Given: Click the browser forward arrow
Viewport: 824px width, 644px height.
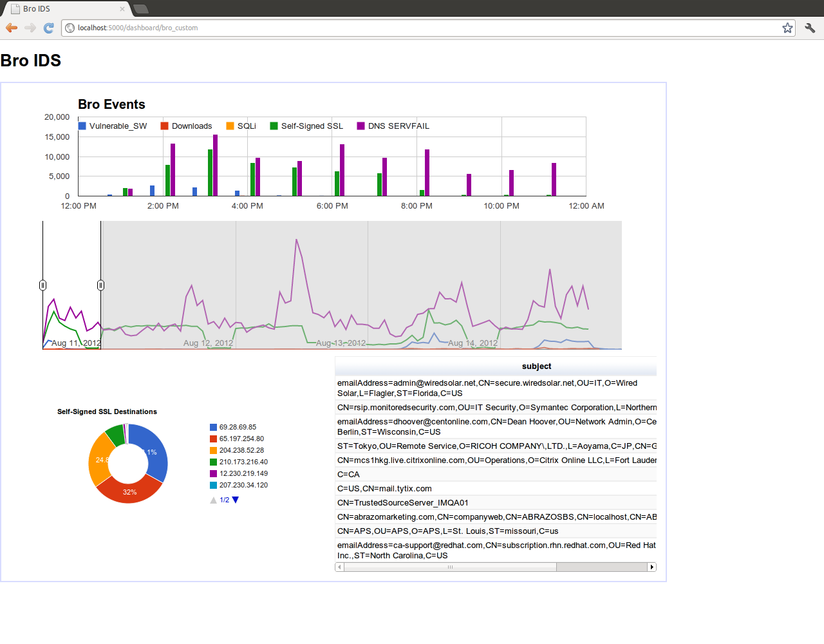Looking at the screenshot, I should pyautogui.click(x=30, y=28).
